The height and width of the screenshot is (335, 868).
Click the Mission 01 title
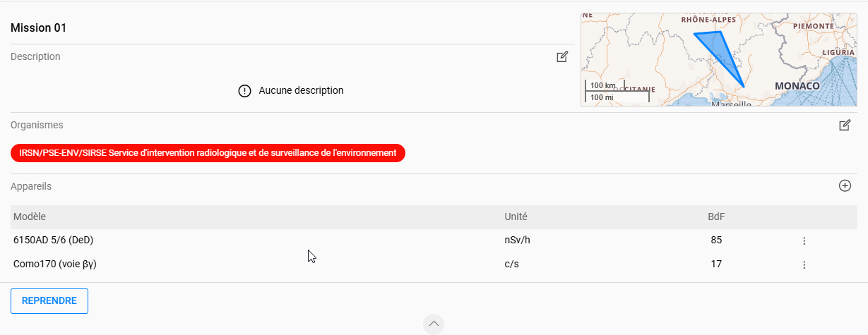click(x=39, y=28)
